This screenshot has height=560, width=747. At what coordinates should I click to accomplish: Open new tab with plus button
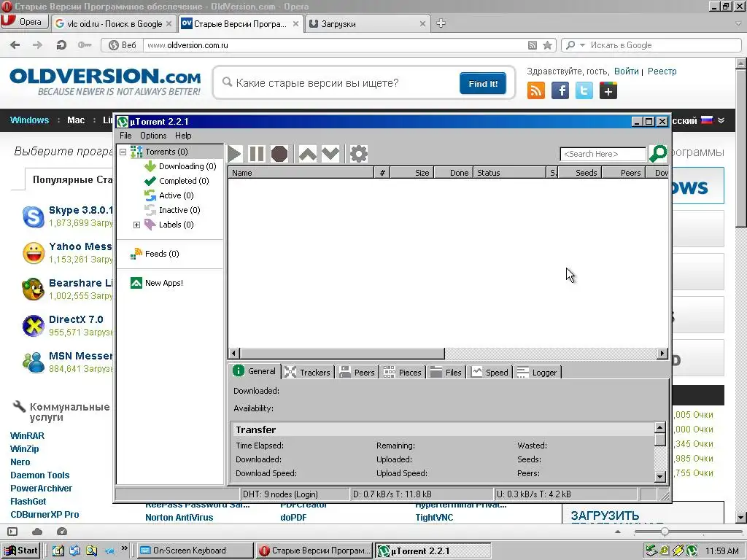point(441,23)
